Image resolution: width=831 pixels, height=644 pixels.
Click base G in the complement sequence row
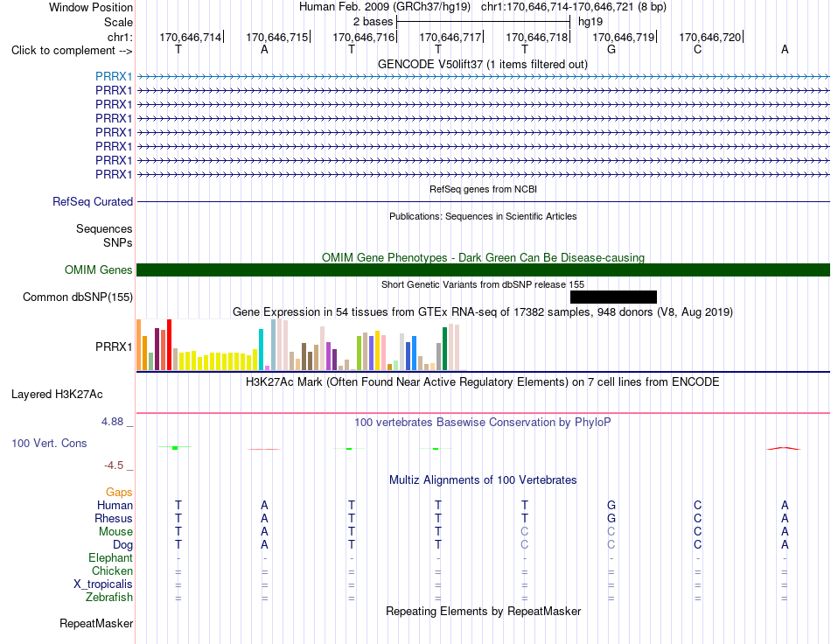611,49
